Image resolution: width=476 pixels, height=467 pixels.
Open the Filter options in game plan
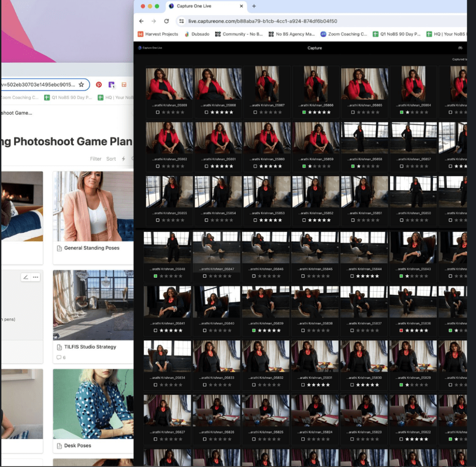pyautogui.click(x=96, y=158)
